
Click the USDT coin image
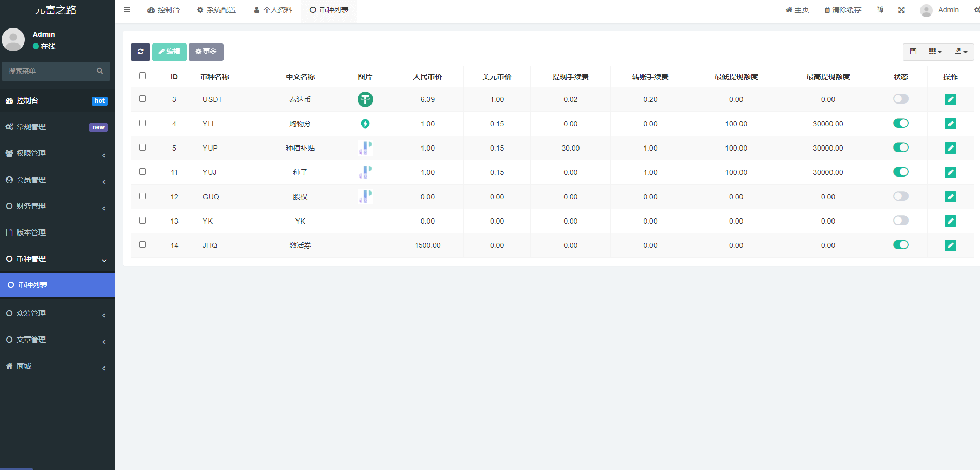365,99
